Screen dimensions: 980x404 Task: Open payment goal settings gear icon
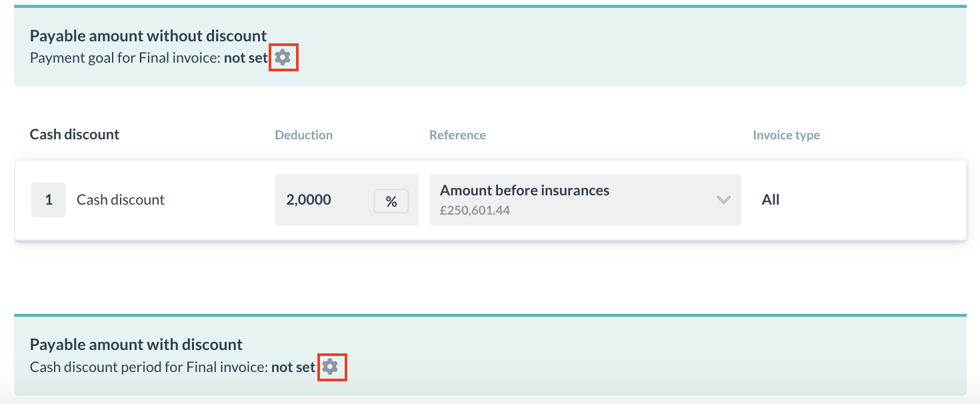(x=283, y=58)
